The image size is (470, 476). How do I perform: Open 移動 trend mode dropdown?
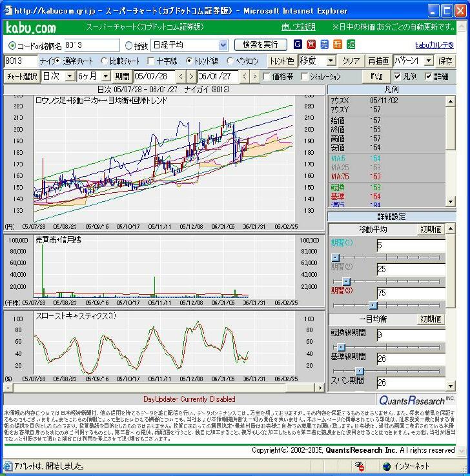coord(331,61)
